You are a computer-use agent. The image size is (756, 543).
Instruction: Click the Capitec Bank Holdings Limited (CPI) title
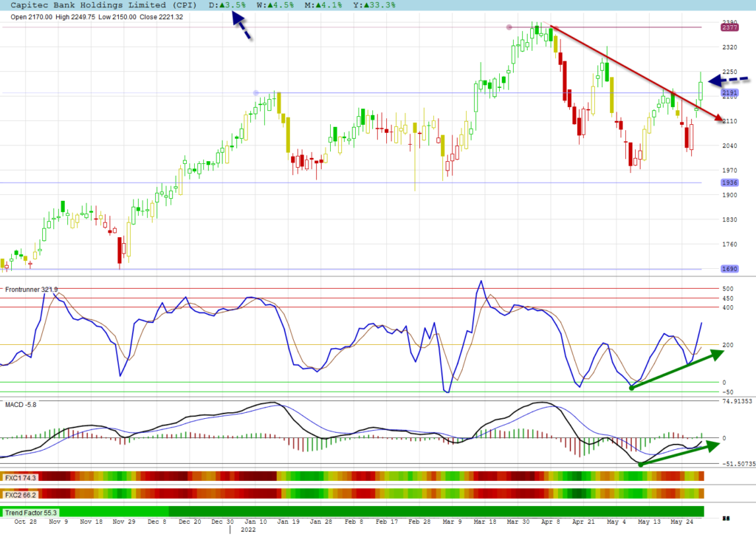coord(103,5)
